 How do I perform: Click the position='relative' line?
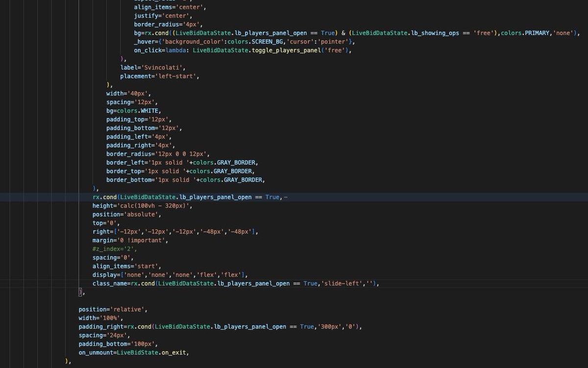(x=113, y=309)
